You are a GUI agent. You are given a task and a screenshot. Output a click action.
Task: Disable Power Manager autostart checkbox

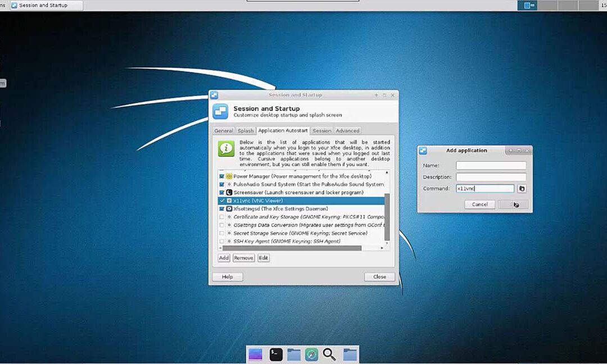(222, 176)
